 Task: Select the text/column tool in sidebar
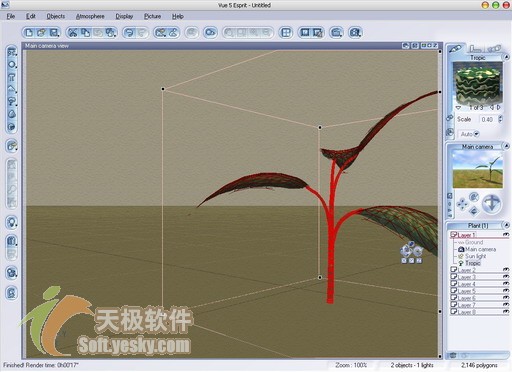coord(12,77)
